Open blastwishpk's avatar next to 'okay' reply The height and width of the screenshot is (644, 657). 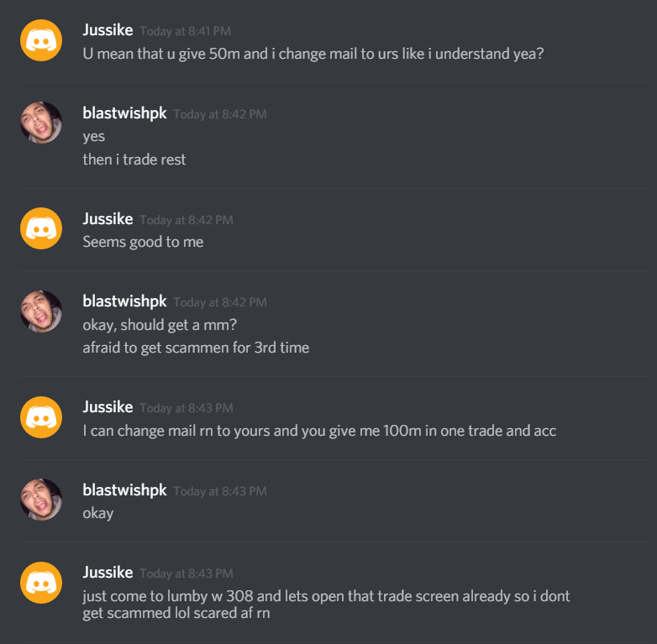[41, 500]
